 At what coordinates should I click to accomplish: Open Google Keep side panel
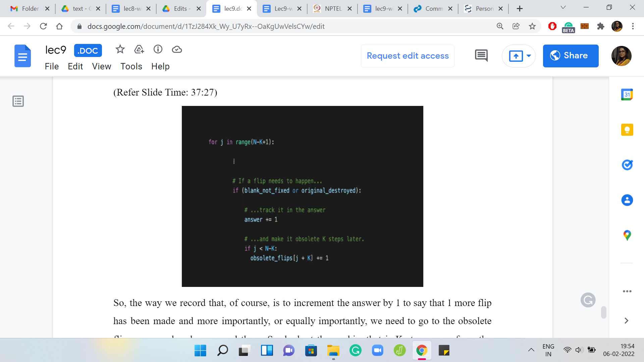(x=627, y=130)
